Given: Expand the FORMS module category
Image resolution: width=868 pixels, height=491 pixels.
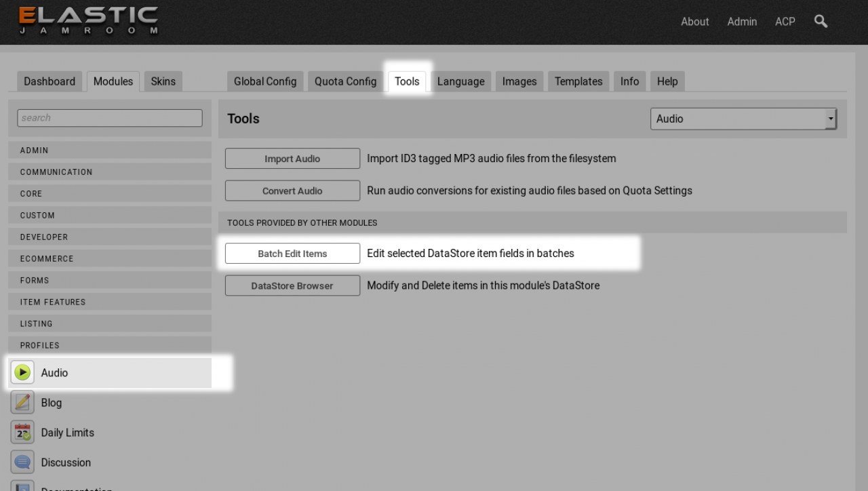Looking at the screenshot, I should coord(110,280).
